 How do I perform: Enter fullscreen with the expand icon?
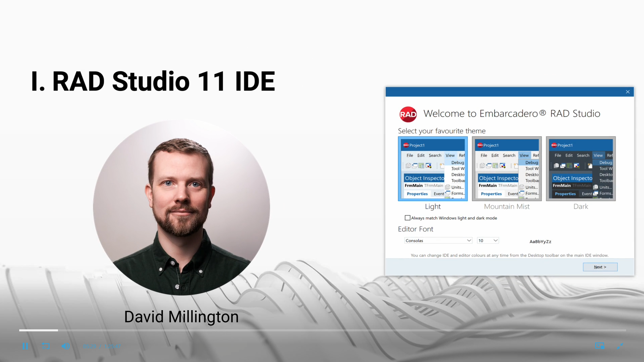[620, 346]
